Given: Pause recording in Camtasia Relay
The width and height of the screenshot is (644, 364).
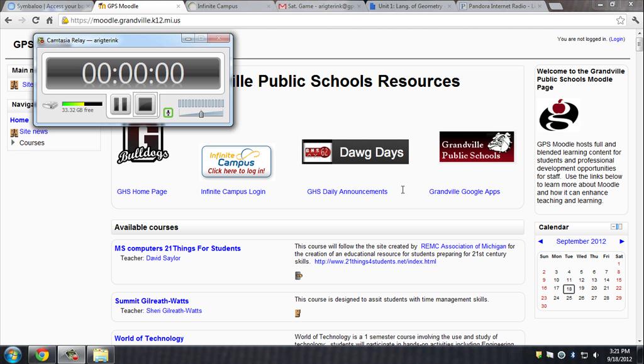Looking at the screenshot, I should pos(120,105).
